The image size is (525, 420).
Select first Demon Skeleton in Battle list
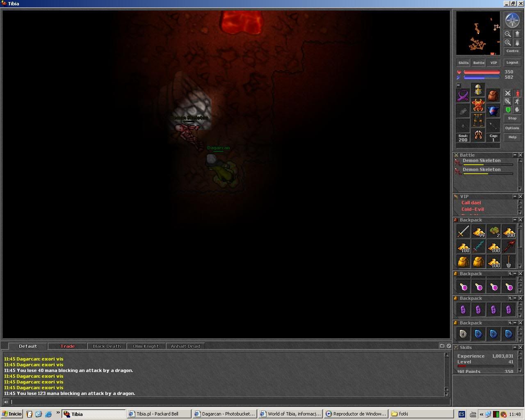click(x=484, y=162)
